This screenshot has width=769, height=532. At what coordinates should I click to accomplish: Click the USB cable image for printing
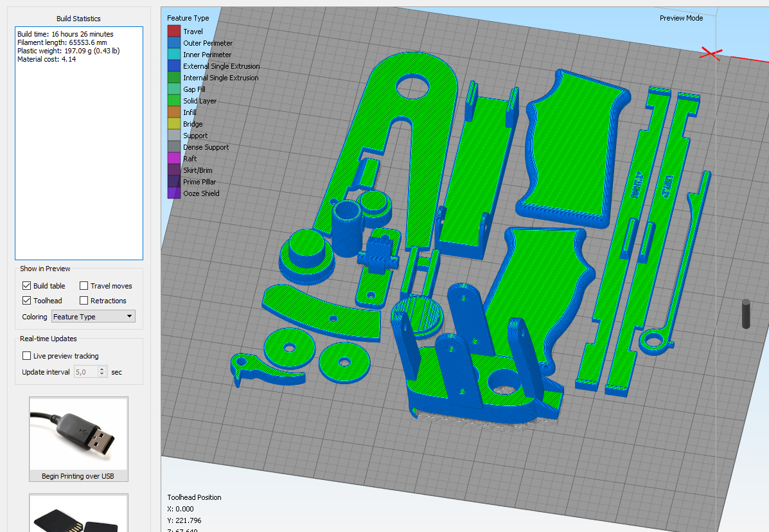(78, 434)
